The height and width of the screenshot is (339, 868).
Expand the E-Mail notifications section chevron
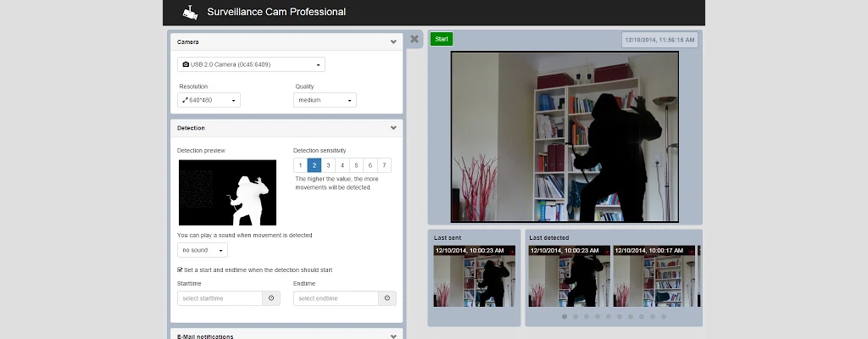[393, 336]
